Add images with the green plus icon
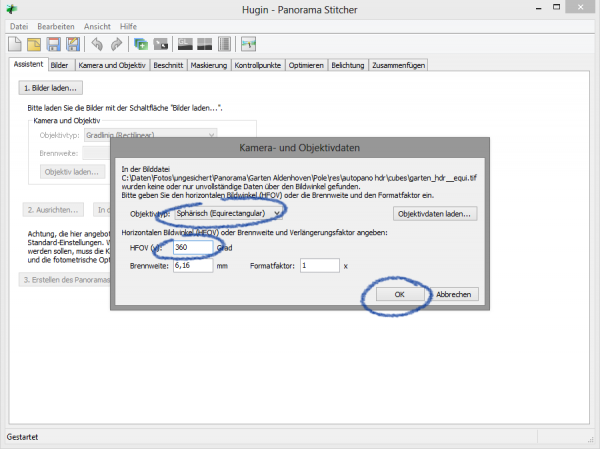Image resolution: width=600 pixels, height=449 pixels. point(141,44)
